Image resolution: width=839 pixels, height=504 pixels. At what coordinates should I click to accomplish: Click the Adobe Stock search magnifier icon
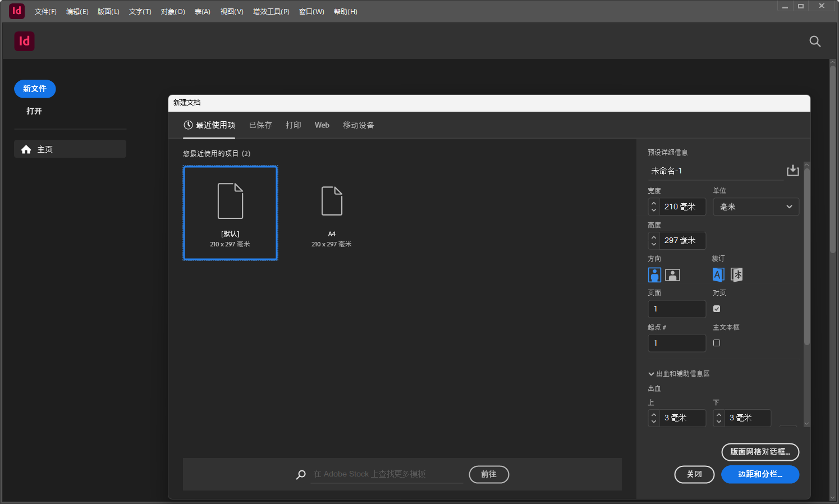pos(301,475)
